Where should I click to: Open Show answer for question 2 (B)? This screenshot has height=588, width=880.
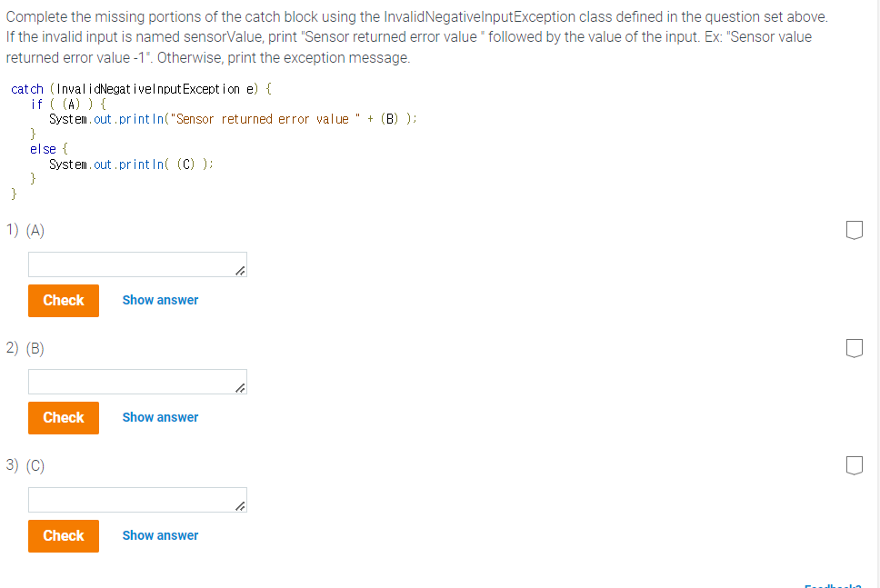coord(160,417)
